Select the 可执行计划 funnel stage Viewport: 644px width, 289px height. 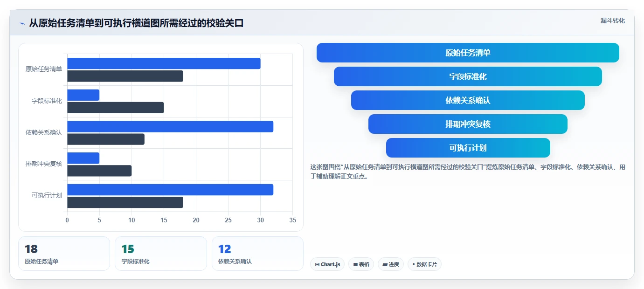pos(468,148)
